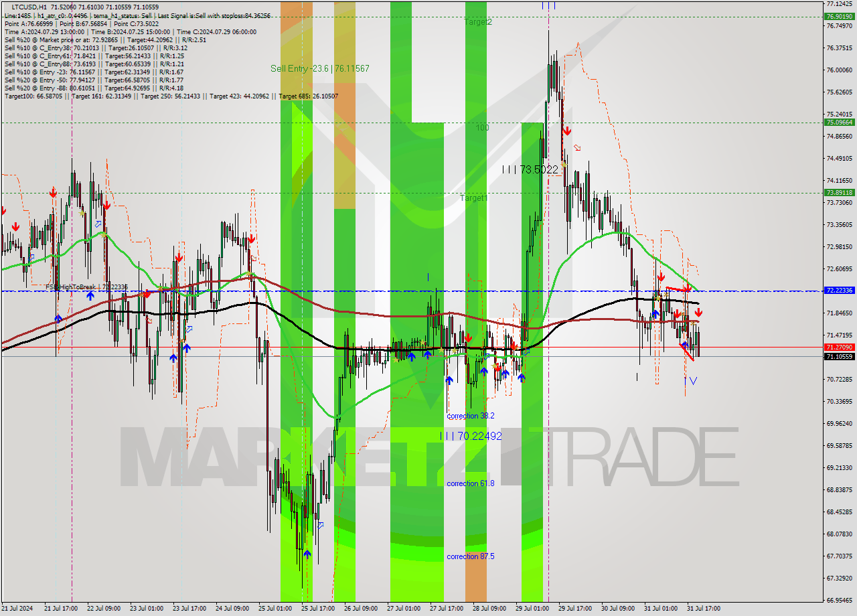The width and height of the screenshot is (857, 616).
Task: Click the 73.35605 price axis value
Action: click(x=840, y=225)
